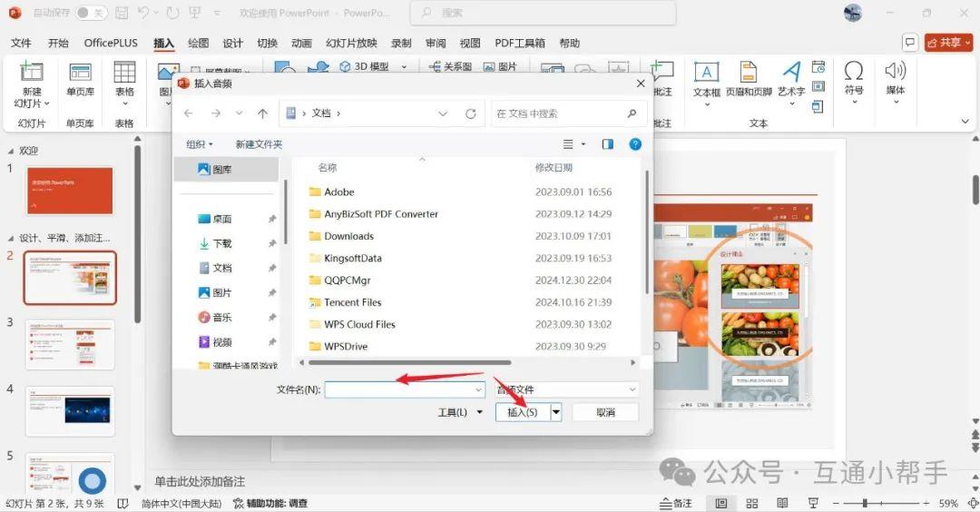980x512 pixels.
Task: Toggle the preview pane icon in dialog
Action: [x=607, y=144]
